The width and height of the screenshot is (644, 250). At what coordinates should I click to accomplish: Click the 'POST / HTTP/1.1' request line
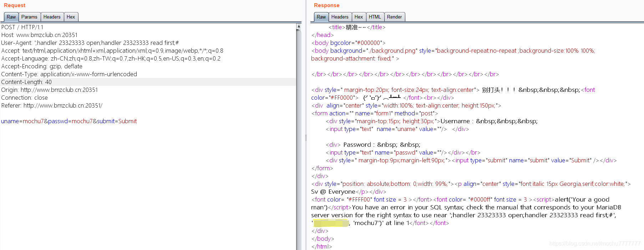pyautogui.click(x=22, y=27)
